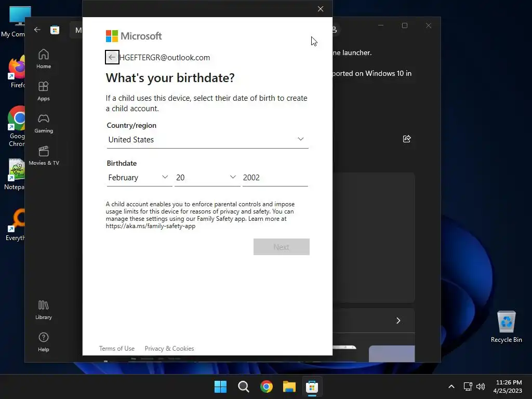This screenshot has height=399, width=532.
Task: Open the network status tray icon
Action: [468, 387]
